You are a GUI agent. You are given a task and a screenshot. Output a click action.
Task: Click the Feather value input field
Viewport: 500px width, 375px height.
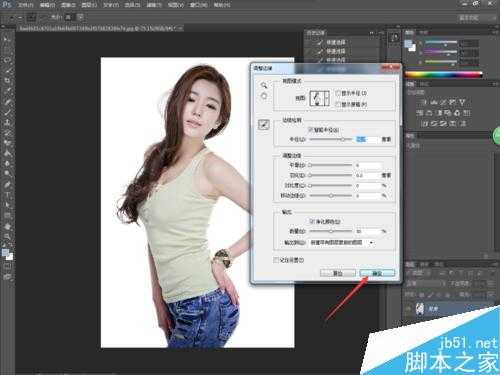pyautogui.click(x=367, y=175)
